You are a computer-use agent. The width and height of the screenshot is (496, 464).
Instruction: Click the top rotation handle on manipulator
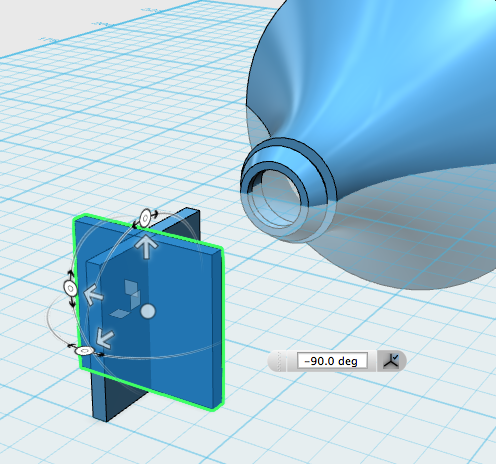click(145, 218)
